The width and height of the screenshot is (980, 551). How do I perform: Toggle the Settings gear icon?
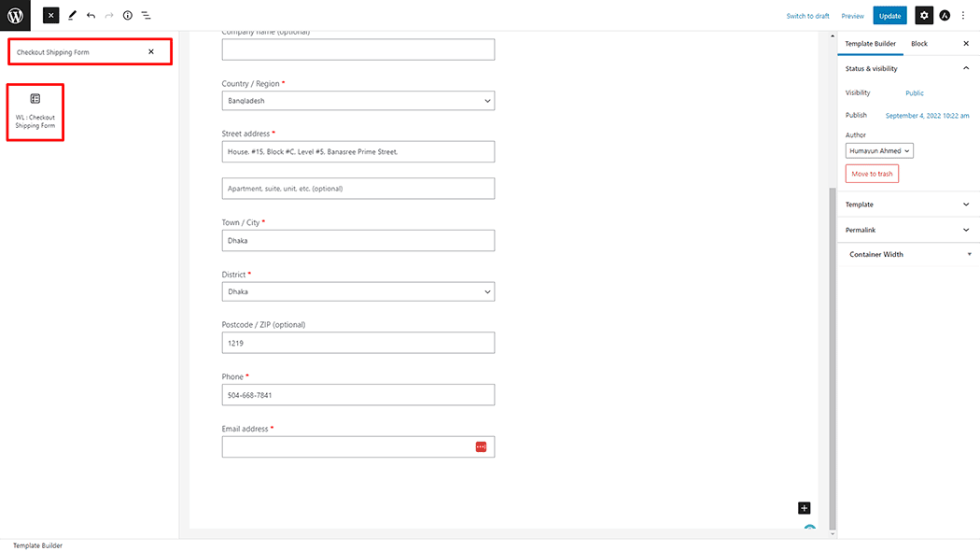(923, 15)
